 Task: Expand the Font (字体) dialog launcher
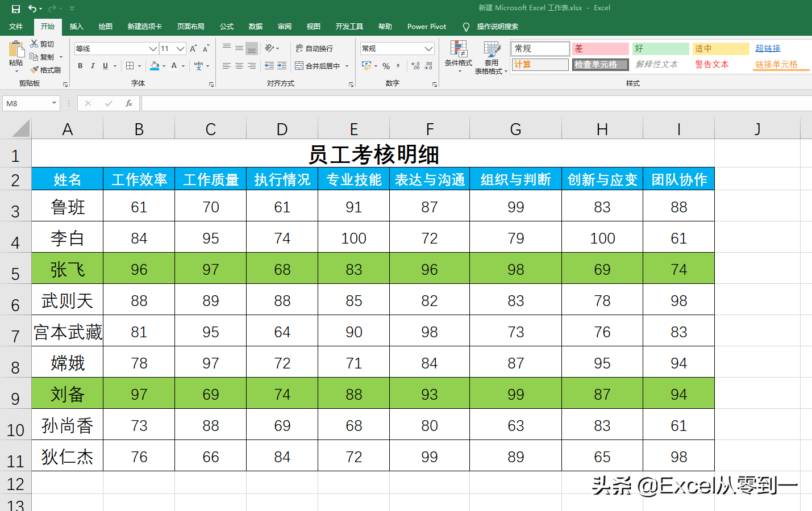[211, 84]
